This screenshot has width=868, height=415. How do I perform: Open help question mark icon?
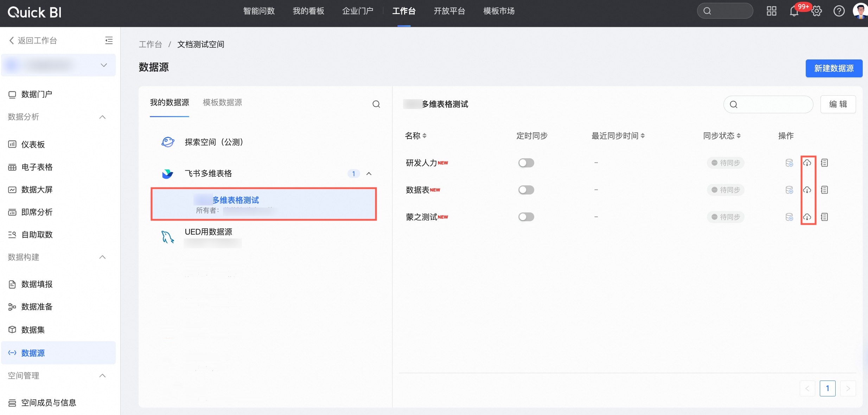(839, 11)
